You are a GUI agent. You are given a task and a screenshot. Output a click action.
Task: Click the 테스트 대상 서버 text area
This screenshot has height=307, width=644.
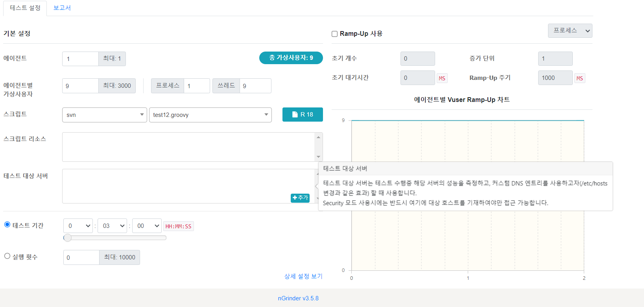pos(188,186)
